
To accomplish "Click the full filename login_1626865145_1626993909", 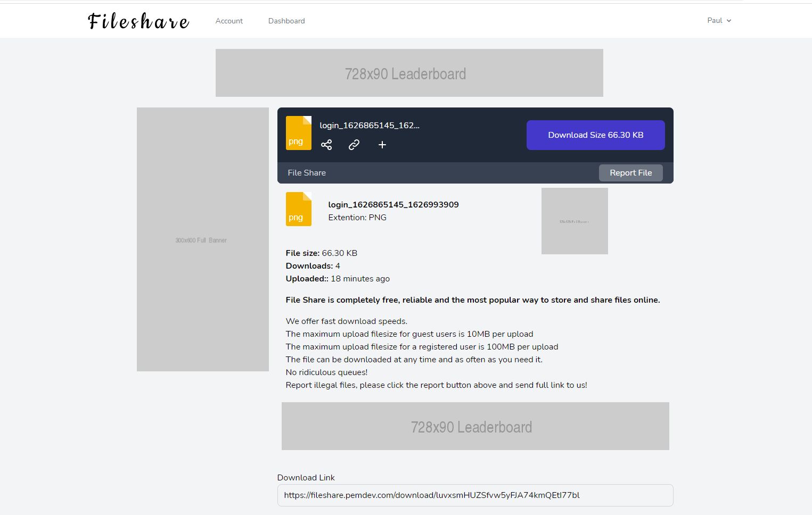I will pos(393,205).
